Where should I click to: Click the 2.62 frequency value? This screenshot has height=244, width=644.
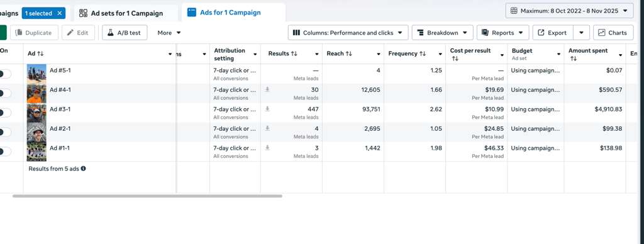coord(436,109)
